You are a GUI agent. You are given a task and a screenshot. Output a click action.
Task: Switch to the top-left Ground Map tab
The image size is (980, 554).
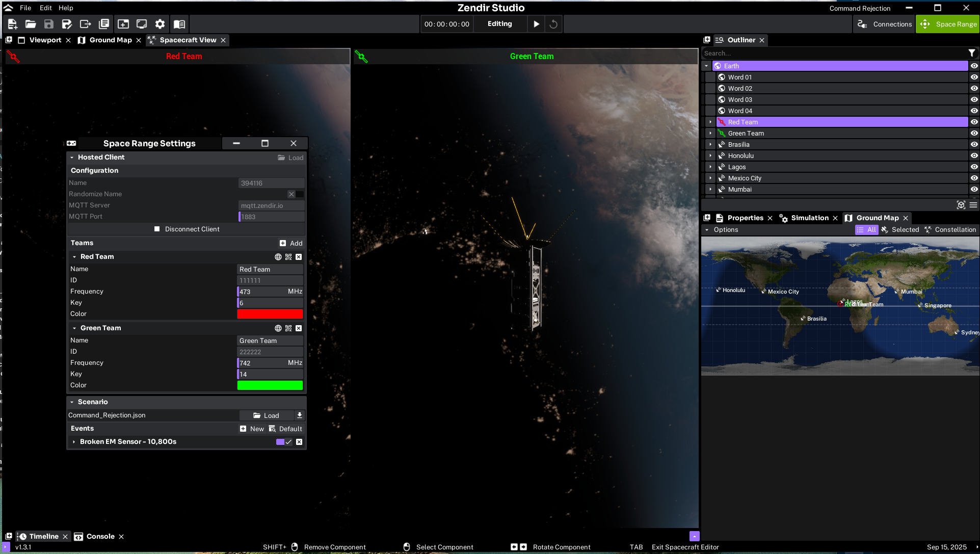pos(111,40)
